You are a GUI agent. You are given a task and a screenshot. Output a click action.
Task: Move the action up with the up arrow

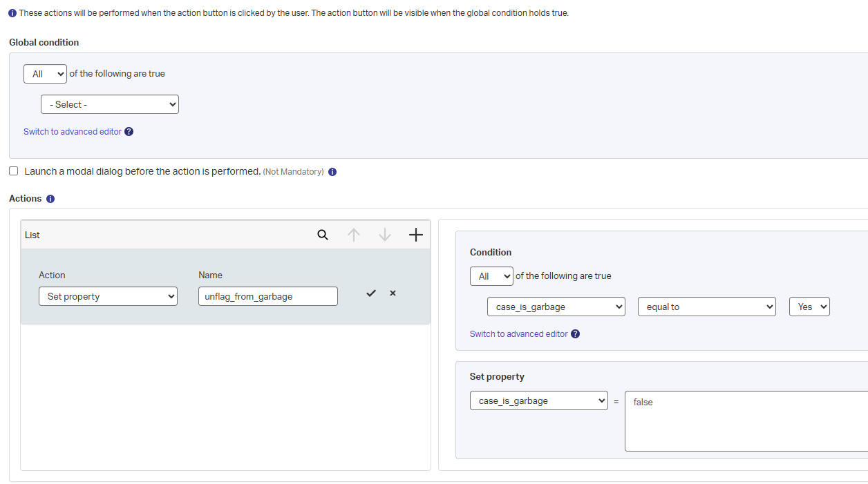[354, 235]
